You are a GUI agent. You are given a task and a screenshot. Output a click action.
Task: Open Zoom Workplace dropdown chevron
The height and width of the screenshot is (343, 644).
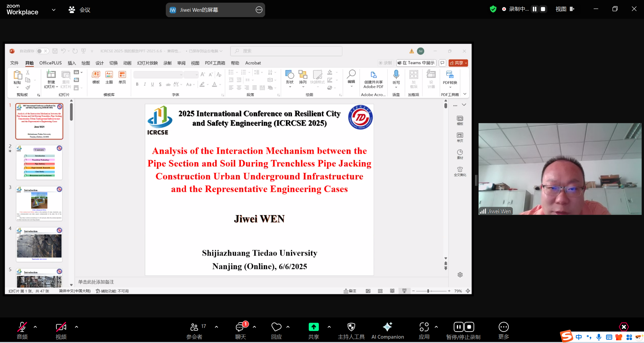point(54,10)
